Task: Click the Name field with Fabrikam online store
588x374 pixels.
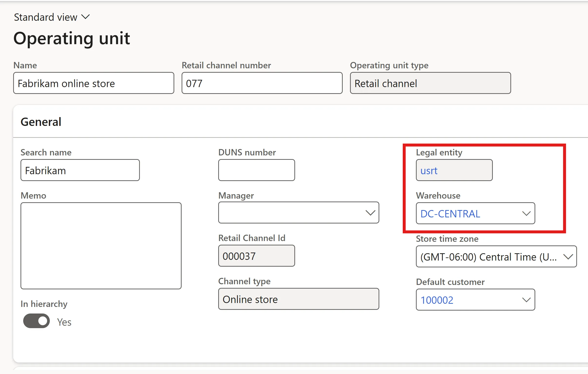Action: (94, 83)
